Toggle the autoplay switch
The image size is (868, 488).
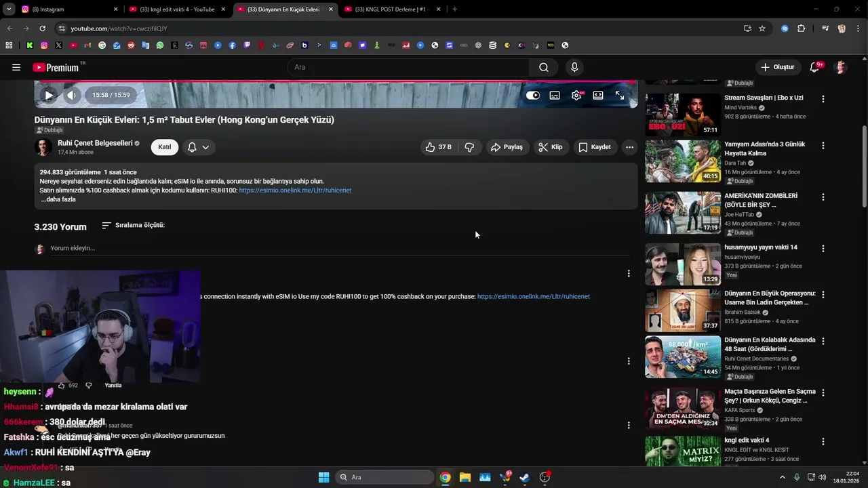(x=533, y=96)
